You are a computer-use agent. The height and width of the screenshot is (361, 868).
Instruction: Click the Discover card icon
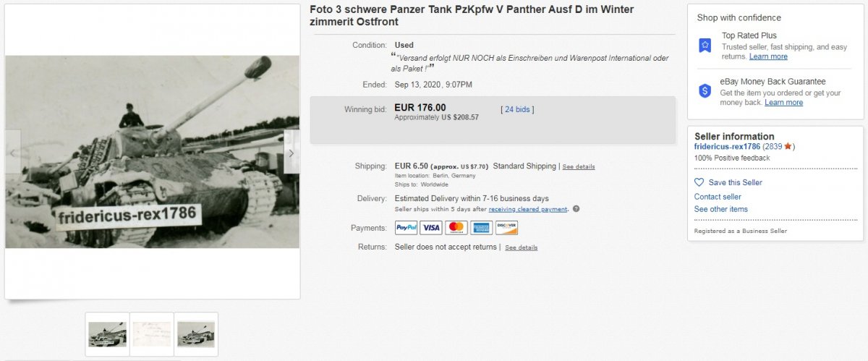pyautogui.click(x=507, y=228)
